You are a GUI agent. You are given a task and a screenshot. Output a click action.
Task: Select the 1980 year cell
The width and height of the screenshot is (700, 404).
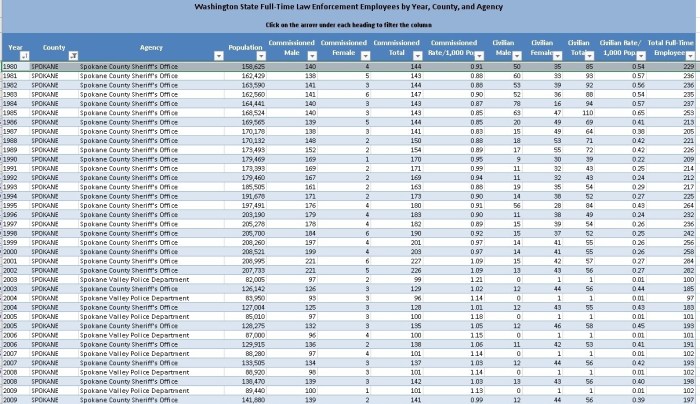click(14, 67)
